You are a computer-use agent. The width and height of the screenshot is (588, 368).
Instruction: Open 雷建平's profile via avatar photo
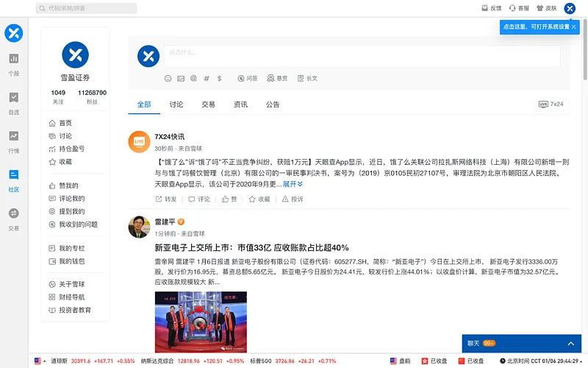pos(139,227)
